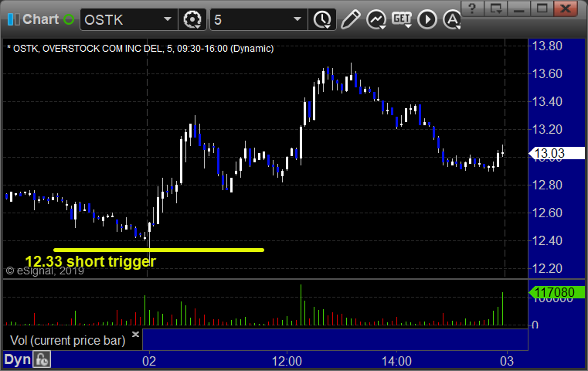Click the help question mark button
The width and height of the screenshot is (588, 371).
473,8
